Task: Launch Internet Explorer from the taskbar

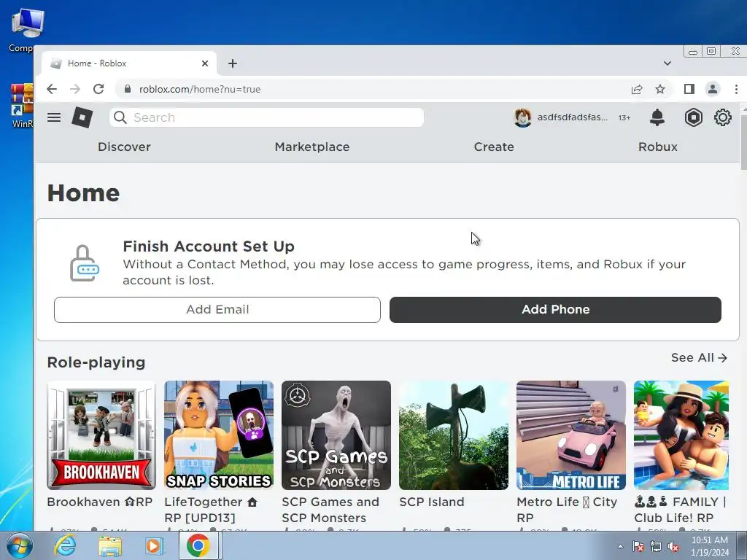Action: [65, 545]
